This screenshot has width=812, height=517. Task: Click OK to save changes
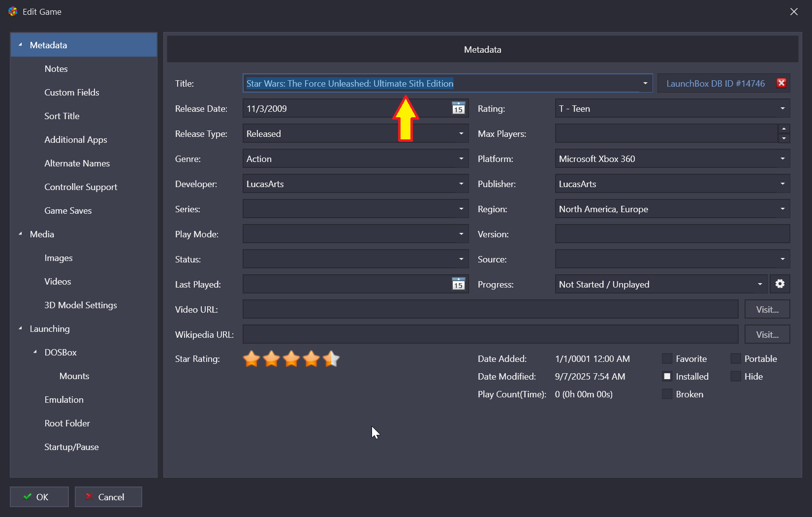[x=39, y=497]
